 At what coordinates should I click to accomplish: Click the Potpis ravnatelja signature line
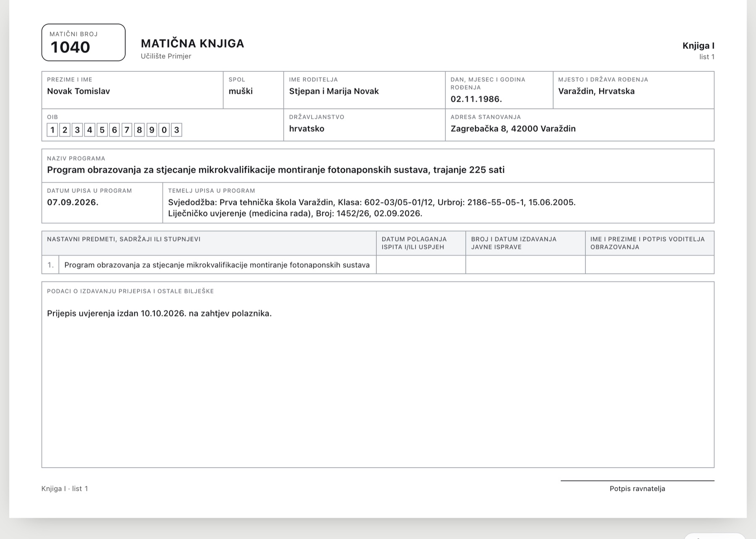(x=637, y=481)
